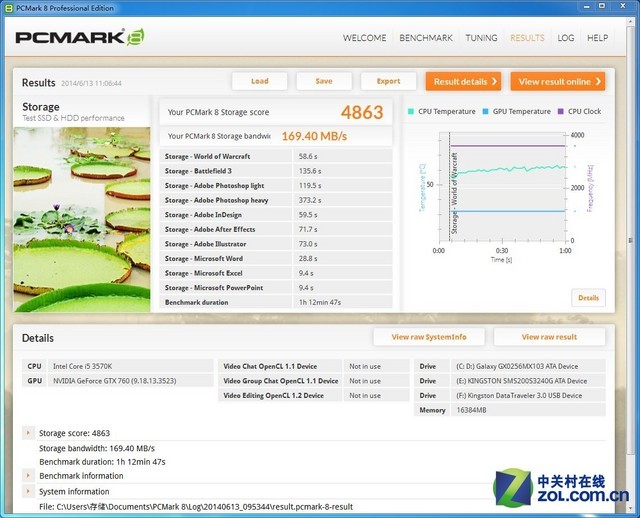Viewport: 640px width, 518px height.
Task: Select 'Storage - Microsoft Excel' row
Action: click(x=276, y=273)
